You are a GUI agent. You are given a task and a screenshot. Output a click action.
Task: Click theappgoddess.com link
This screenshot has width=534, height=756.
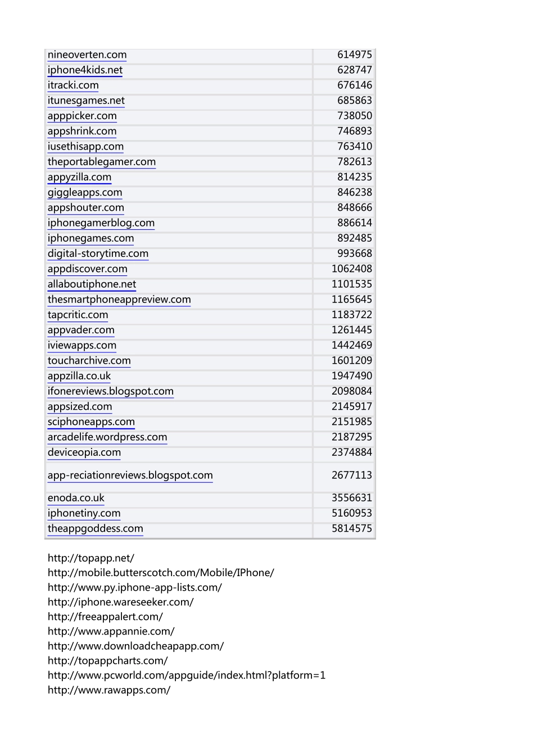point(96,529)
